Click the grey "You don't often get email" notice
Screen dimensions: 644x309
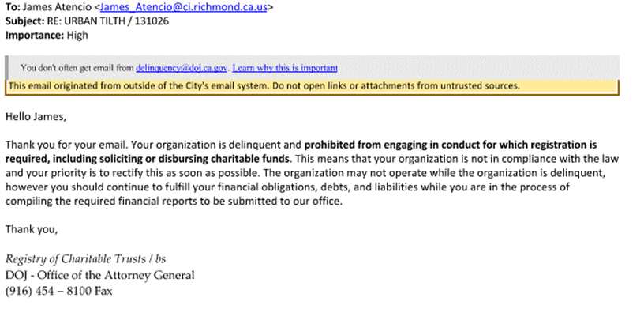coord(312,67)
